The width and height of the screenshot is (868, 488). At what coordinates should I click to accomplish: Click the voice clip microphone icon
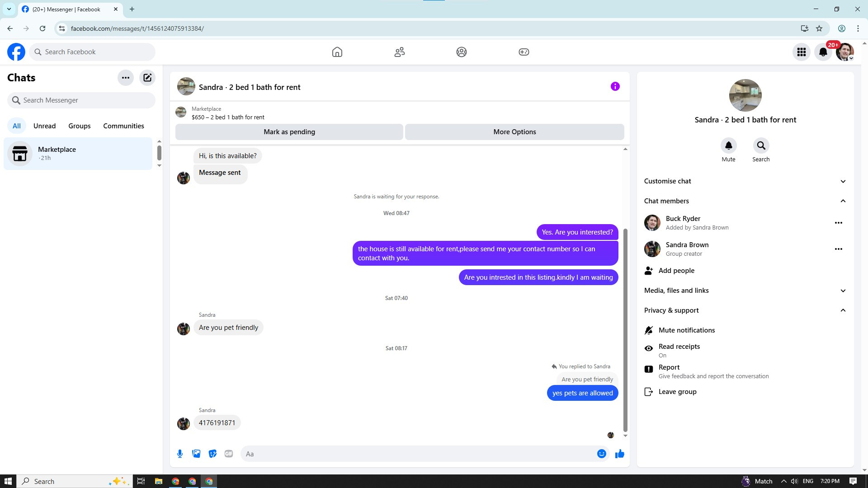(180, 454)
